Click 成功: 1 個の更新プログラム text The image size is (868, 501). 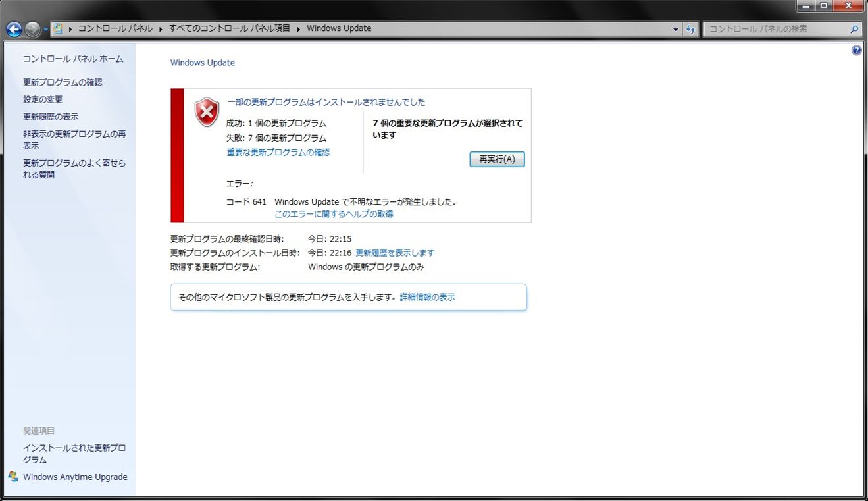click(x=276, y=123)
